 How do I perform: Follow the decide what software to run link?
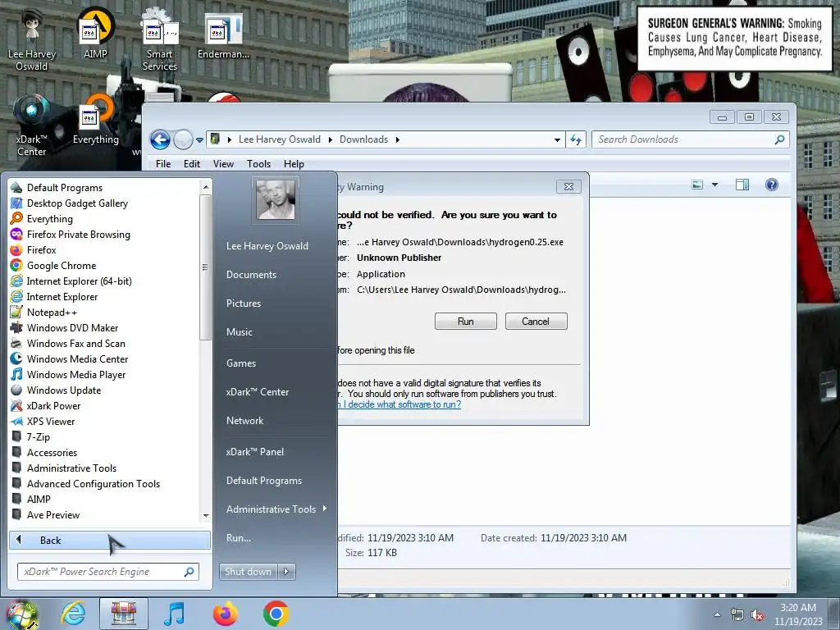[x=399, y=404]
